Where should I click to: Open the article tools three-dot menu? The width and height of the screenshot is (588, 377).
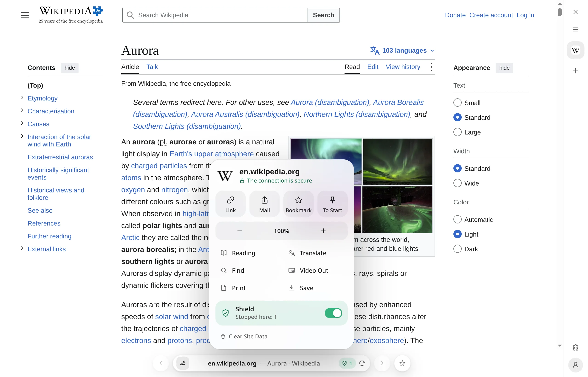tap(431, 67)
